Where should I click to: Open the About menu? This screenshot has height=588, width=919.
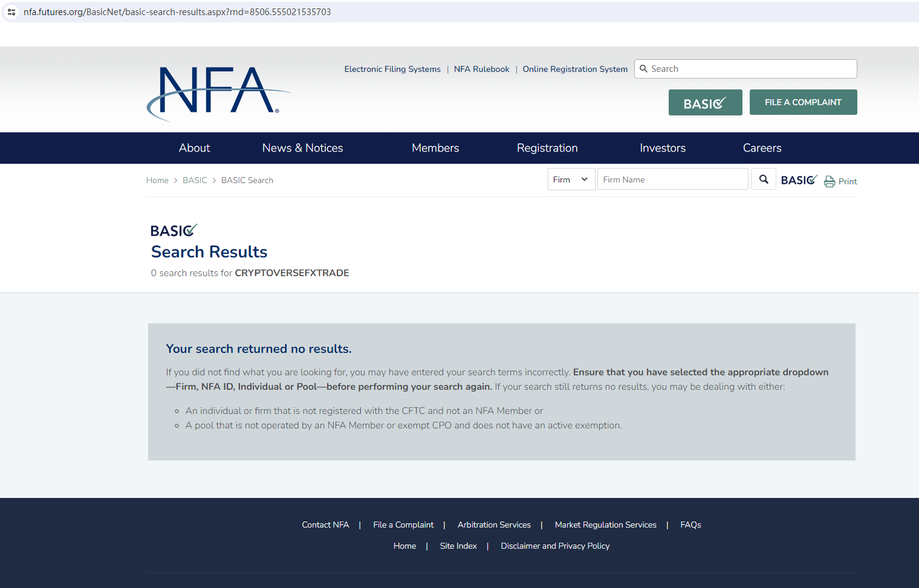point(194,148)
